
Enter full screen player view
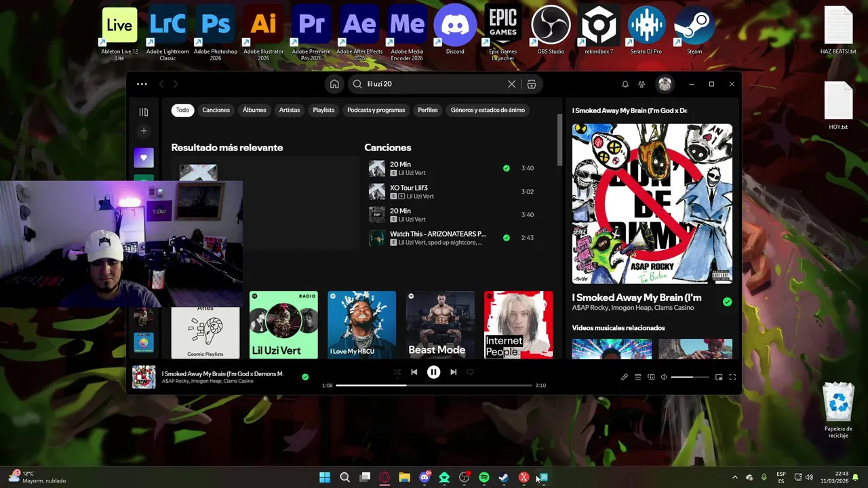732,377
